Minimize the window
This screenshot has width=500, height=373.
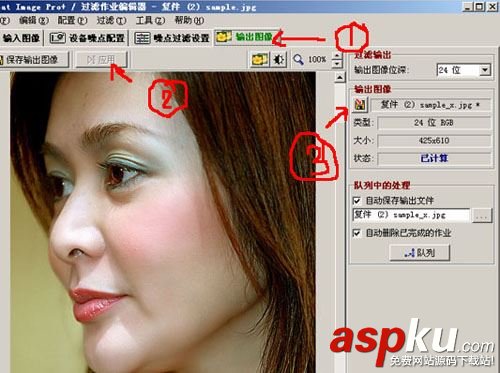click(x=468, y=6)
